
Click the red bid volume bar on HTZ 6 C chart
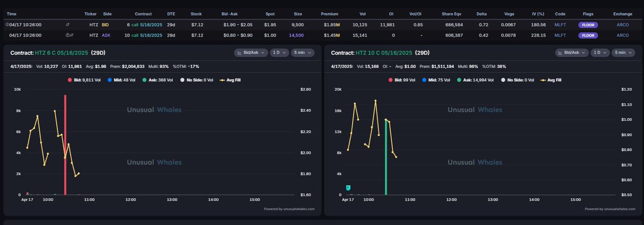pyautogui.click(x=65, y=144)
